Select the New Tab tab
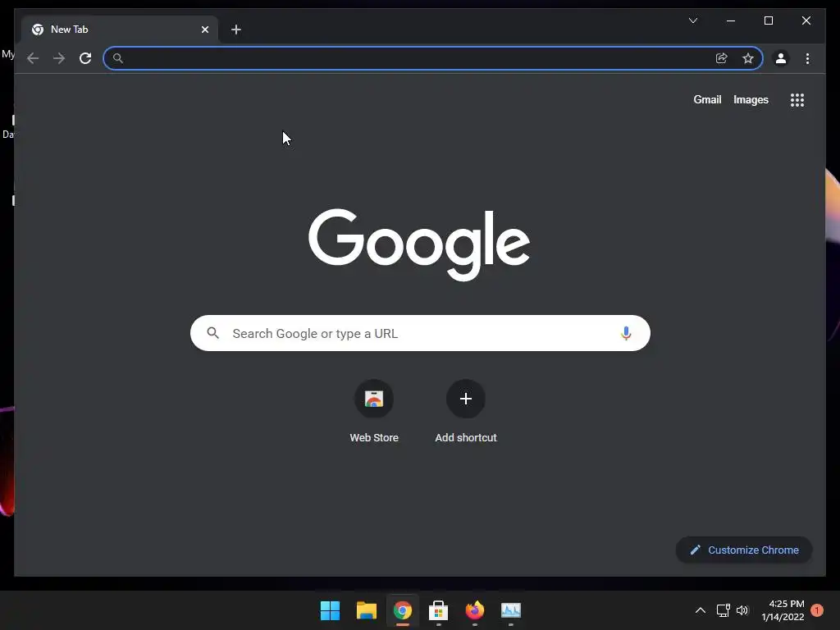 coord(120,30)
